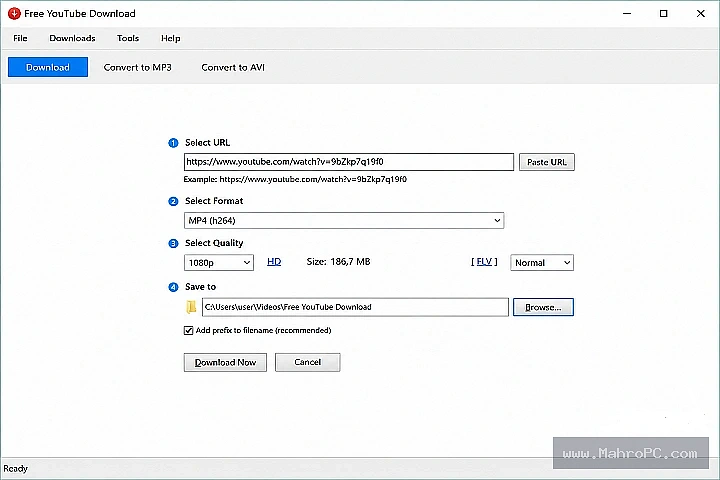Maximize the Free YouTube Download window
Viewport: 720px width, 480px height.
point(664,13)
